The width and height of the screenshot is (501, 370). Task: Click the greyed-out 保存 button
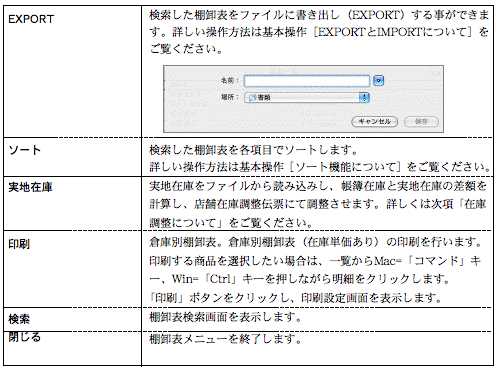[x=421, y=122]
